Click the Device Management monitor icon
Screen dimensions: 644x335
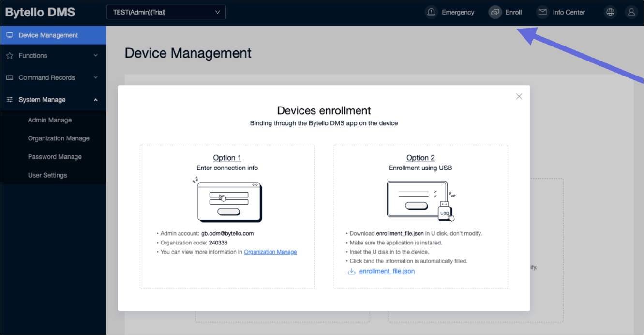point(10,35)
